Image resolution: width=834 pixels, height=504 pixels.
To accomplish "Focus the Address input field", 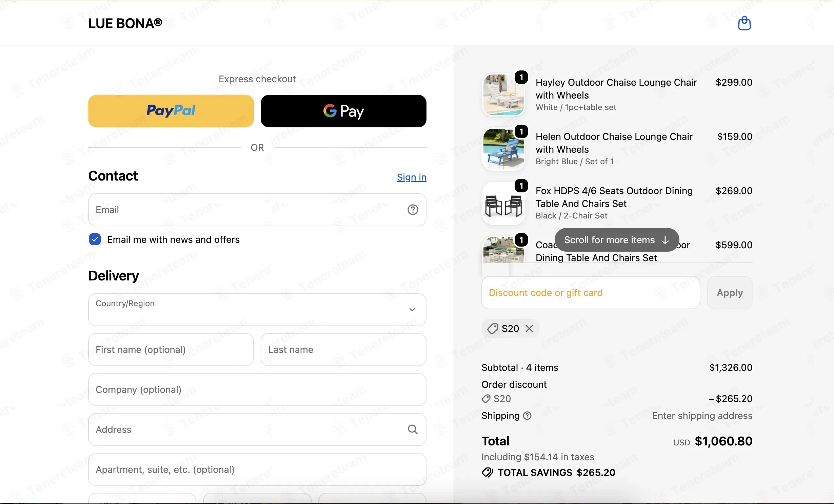I will (257, 429).
